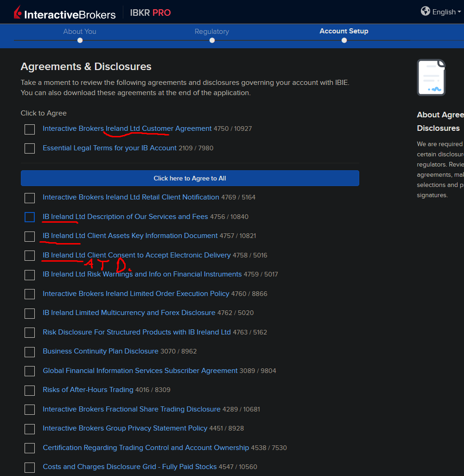Click the Click to Agree label
Image resolution: width=464 pixels, height=476 pixels.
pyautogui.click(x=44, y=113)
